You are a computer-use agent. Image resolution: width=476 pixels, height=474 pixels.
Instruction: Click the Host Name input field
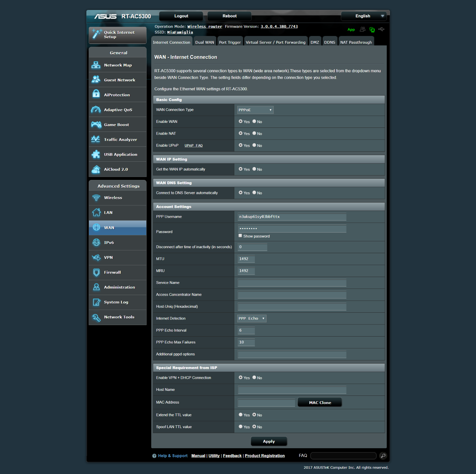click(x=292, y=390)
